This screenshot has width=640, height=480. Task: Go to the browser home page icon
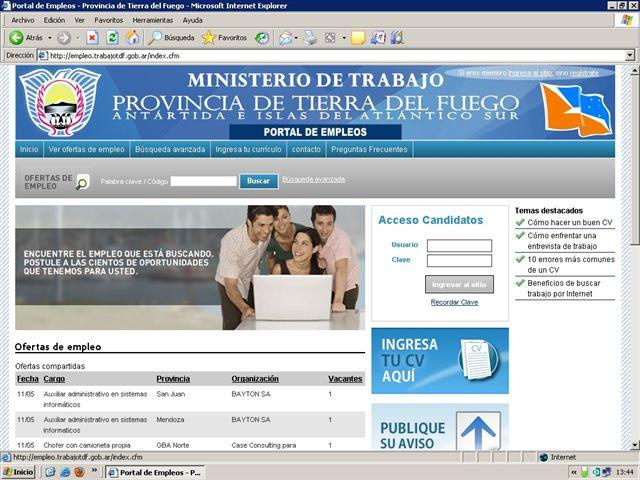[132, 38]
